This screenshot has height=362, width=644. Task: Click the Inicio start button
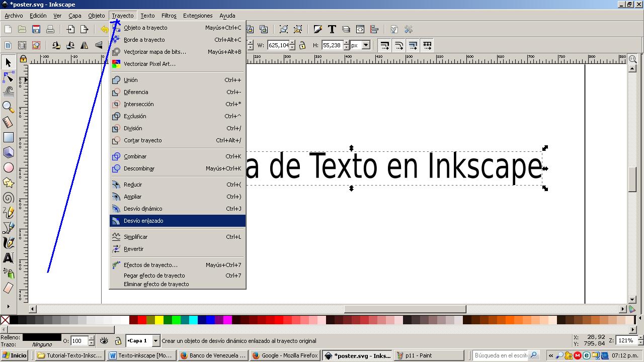15,355
